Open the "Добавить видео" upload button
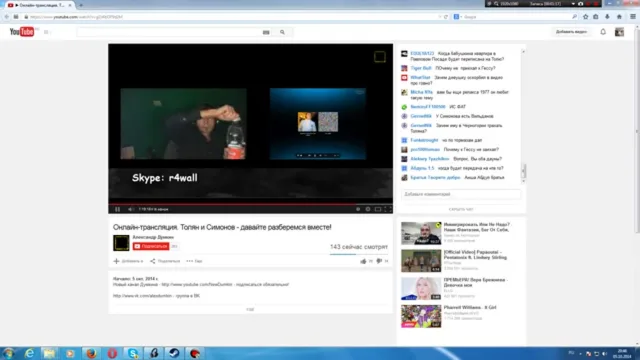The image size is (640, 360). click(571, 32)
